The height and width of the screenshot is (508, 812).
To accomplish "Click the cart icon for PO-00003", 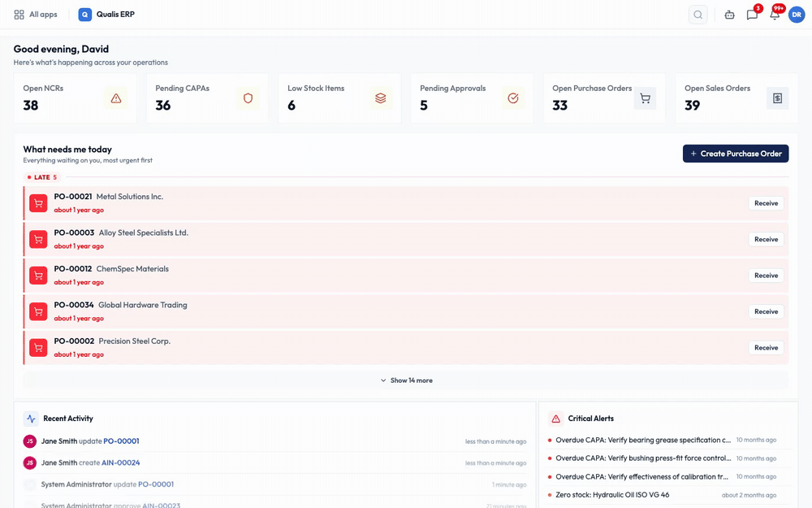I will click(x=38, y=240).
